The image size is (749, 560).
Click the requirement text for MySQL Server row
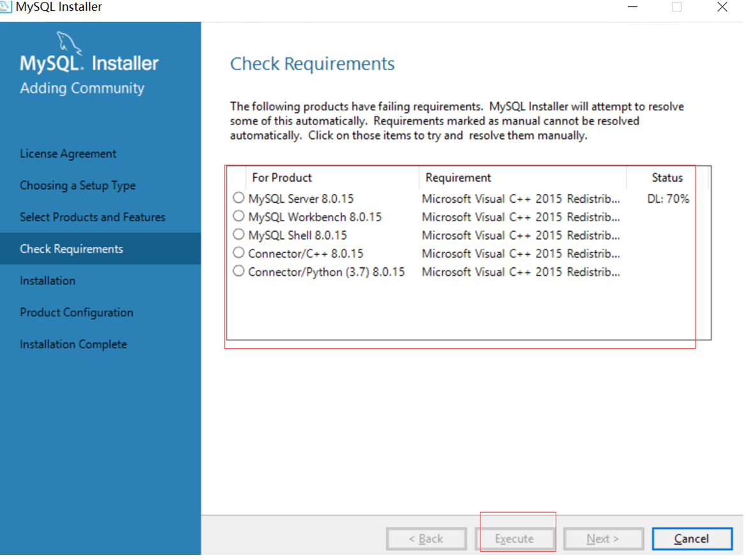[521, 198]
